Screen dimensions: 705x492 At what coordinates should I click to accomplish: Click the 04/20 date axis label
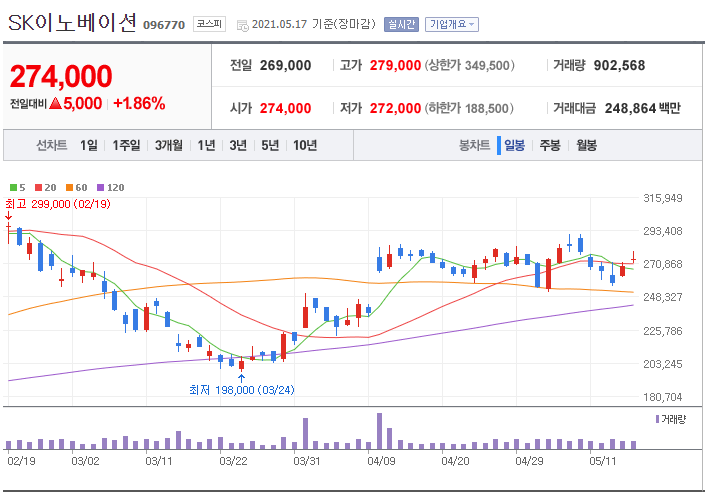point(455,461)
